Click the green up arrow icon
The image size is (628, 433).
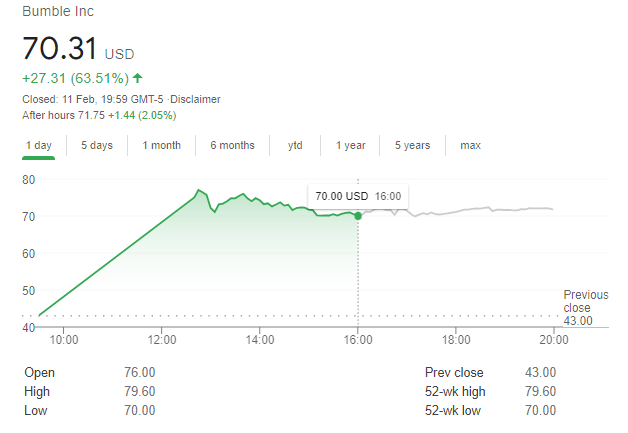pyautogui.click(x=137, y=77)
